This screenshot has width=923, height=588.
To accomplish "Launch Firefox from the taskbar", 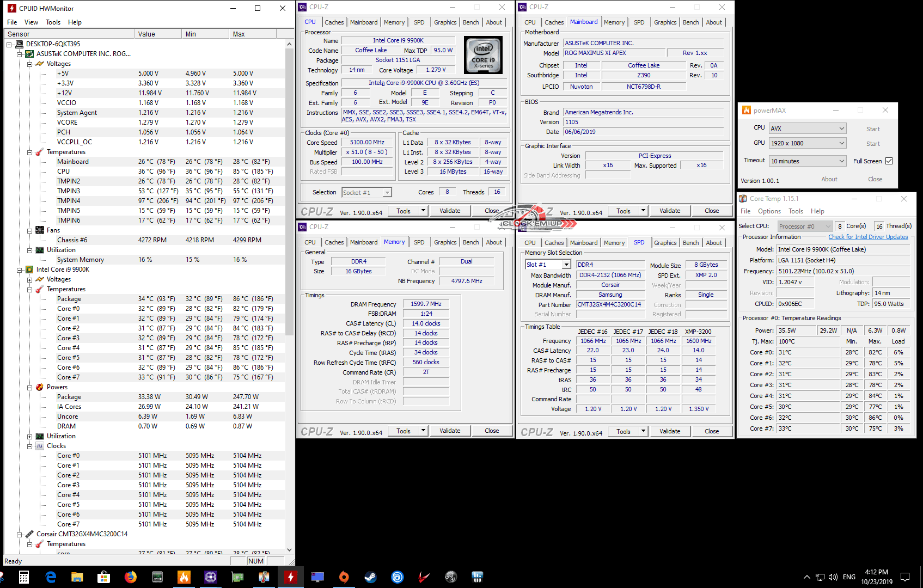I will (131, 577).
